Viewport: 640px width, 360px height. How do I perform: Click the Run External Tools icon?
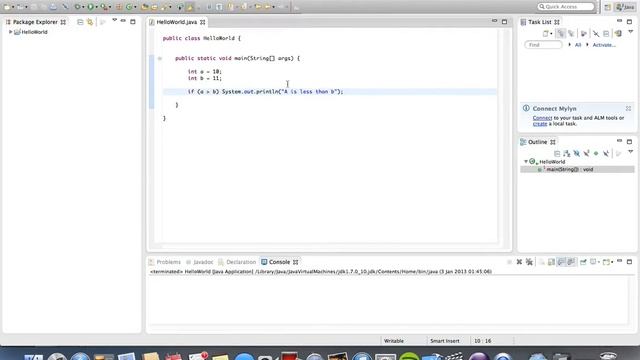coord(104,7)
